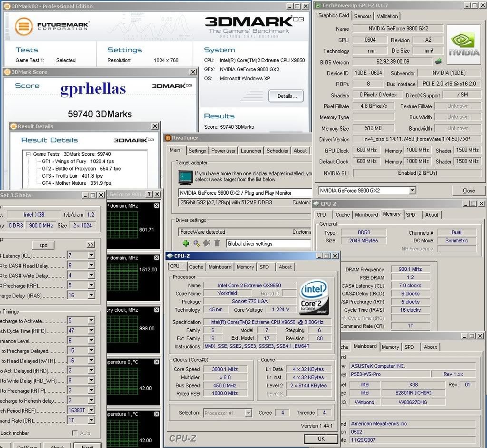Image resolution: width=487 pixels, height=448 pixels.
Task: Click the Details... button in 3DMark03
Action: (x=286, y=96)
